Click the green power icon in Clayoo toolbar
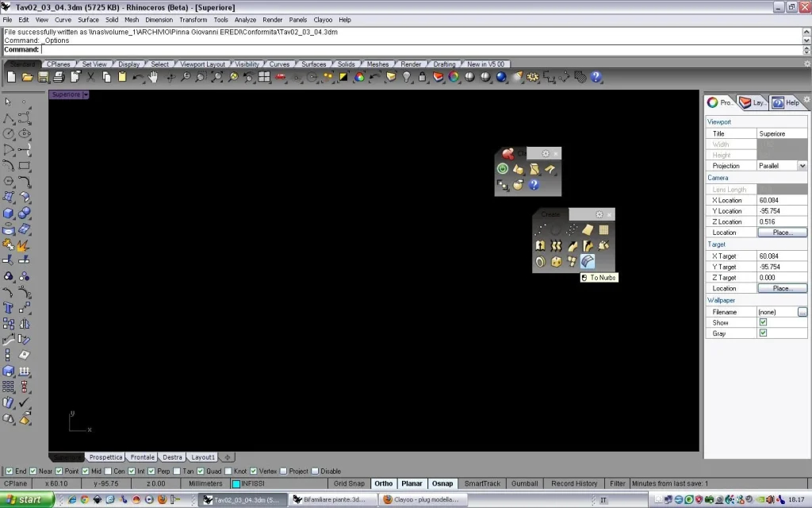The width and height of the screenshot is (812, 508). tap(502, 169)
